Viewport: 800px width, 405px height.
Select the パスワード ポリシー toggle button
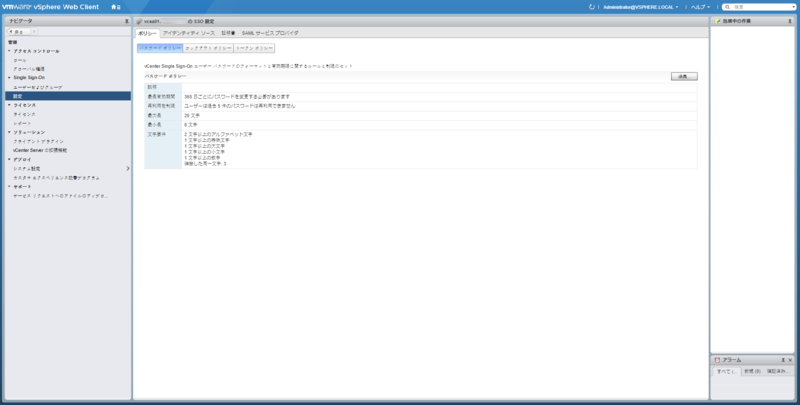[x=160, y=48]
